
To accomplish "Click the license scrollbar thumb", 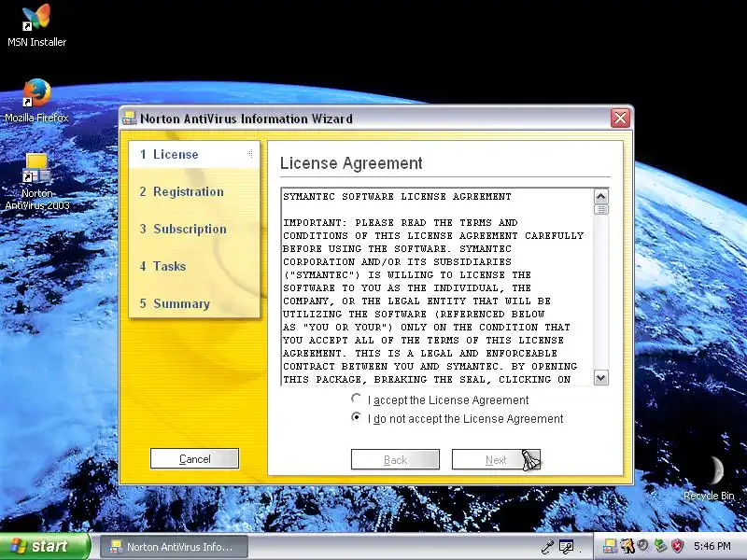I will [x=600, y=209].
